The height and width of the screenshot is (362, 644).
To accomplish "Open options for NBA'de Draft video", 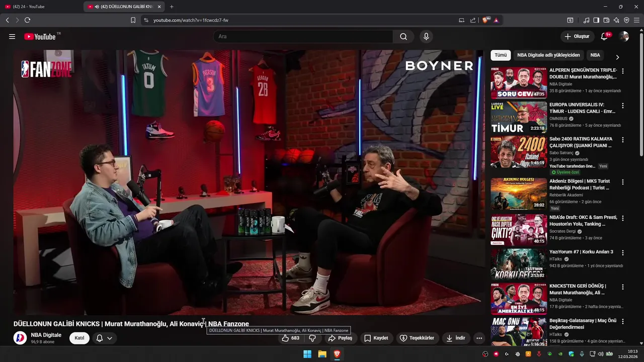I will [623, 218].
